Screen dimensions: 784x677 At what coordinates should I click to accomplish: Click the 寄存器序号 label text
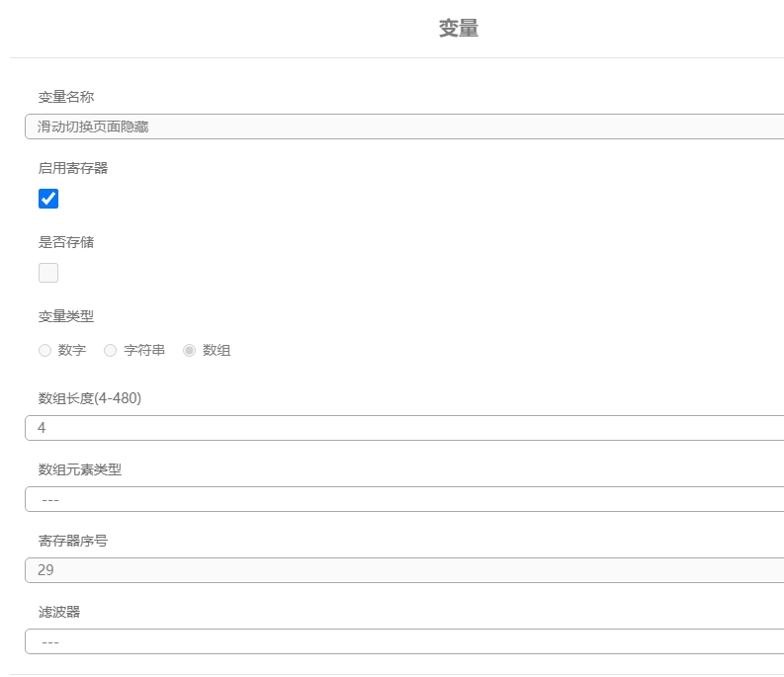click(73, 541)
